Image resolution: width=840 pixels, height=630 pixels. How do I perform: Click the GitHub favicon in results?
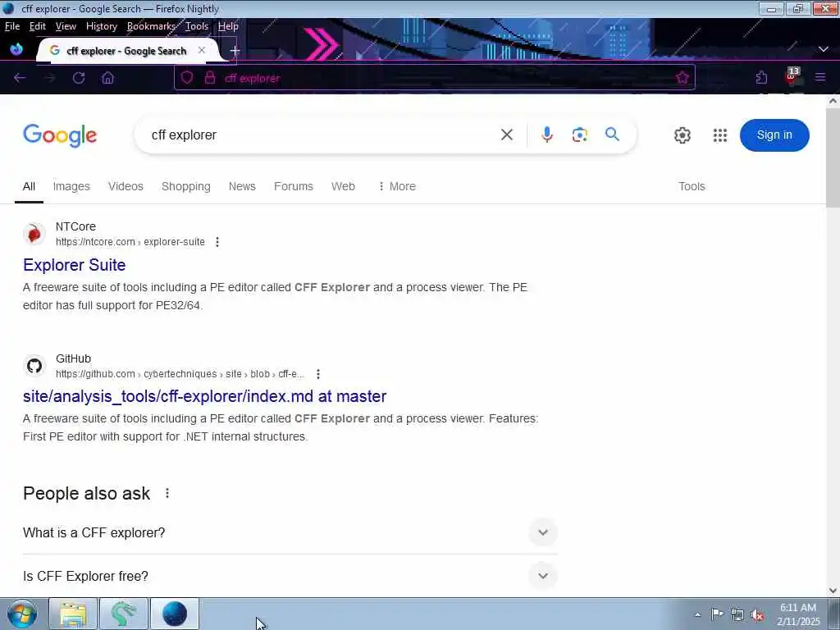pos(34,366)
